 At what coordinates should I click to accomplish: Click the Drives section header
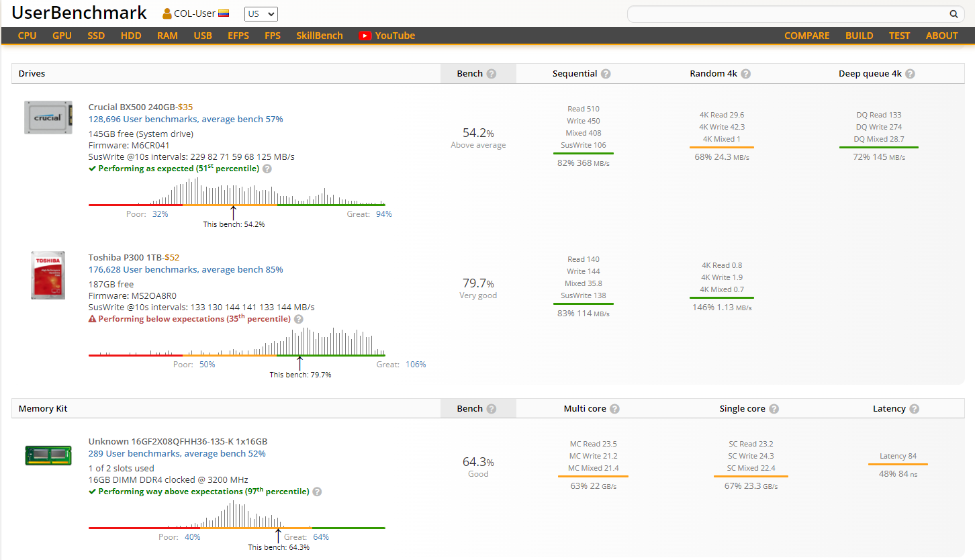pyautogui.click(x=32, y=73)
